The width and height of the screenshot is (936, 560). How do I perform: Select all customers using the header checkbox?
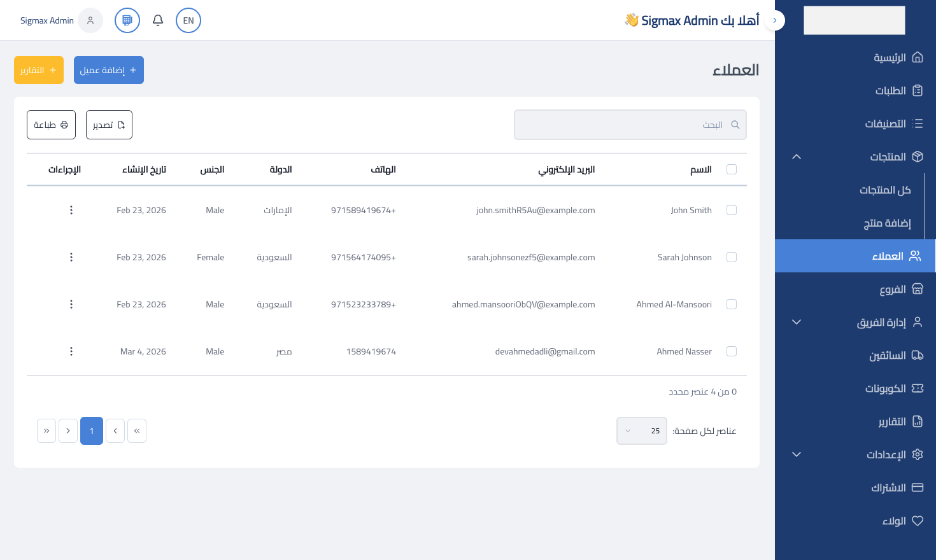pos(731,169)
